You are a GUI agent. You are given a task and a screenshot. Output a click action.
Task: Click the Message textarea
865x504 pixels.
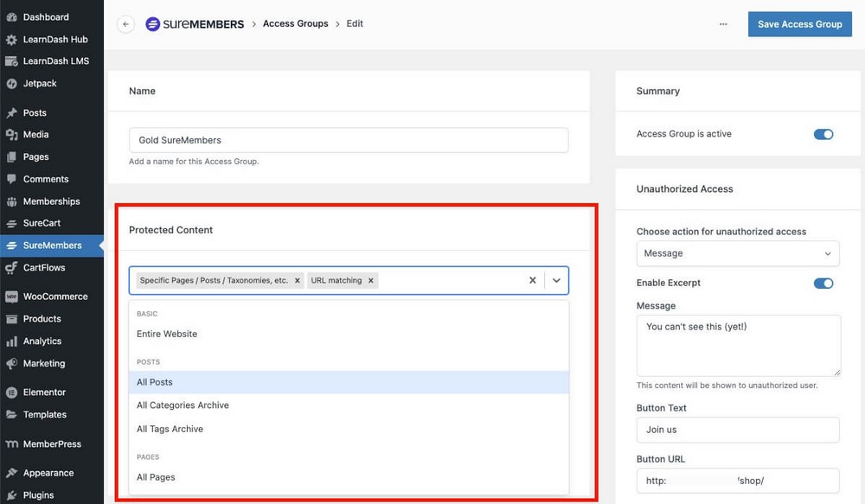pos(739,346)
